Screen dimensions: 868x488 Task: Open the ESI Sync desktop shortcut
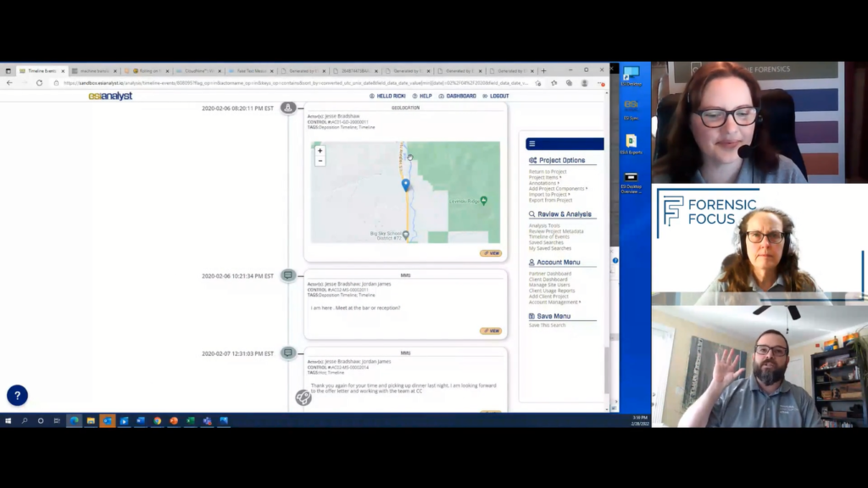[631, 109]
